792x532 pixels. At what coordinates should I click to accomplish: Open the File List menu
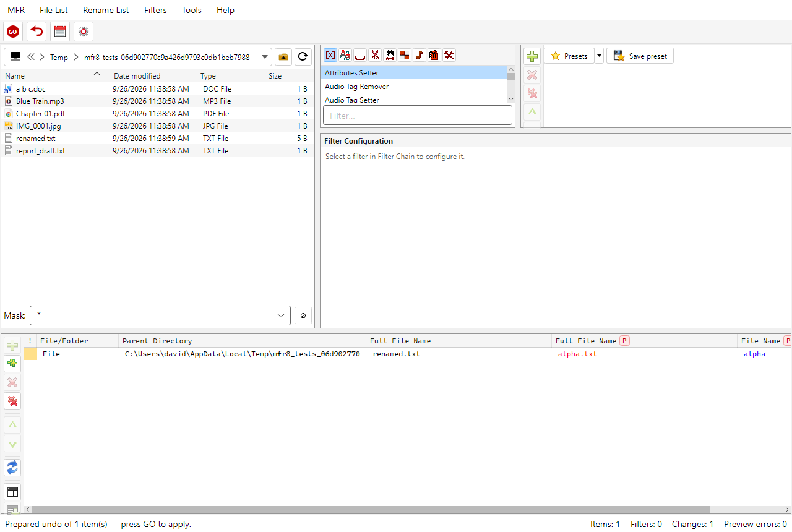(54, 10)
